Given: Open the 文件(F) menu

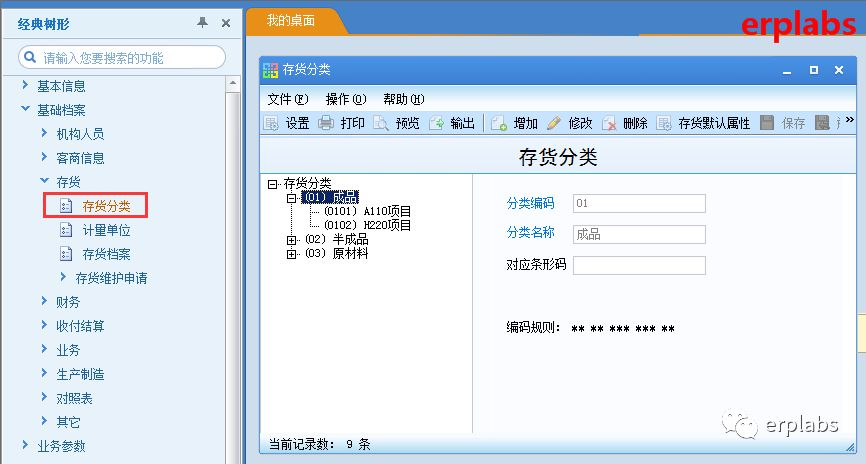Looking at the screenshot, I should point(288,99).
